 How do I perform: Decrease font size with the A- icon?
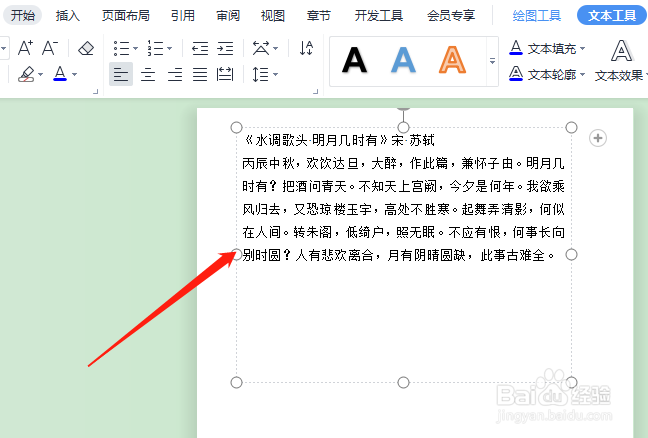(50, 48)
